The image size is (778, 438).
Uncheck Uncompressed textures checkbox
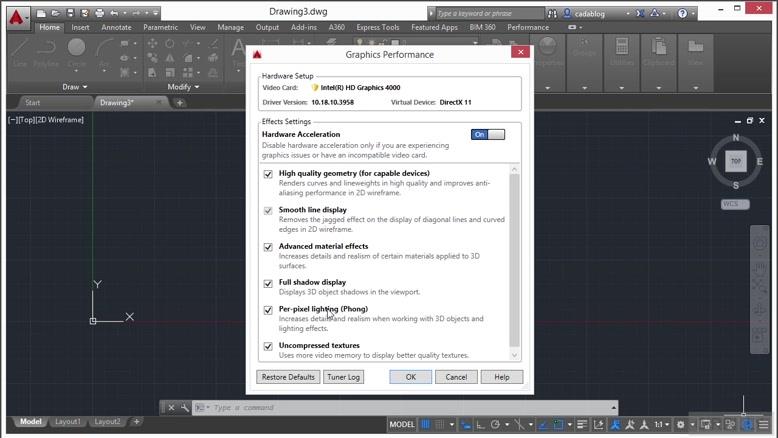[x=268, y=346]
